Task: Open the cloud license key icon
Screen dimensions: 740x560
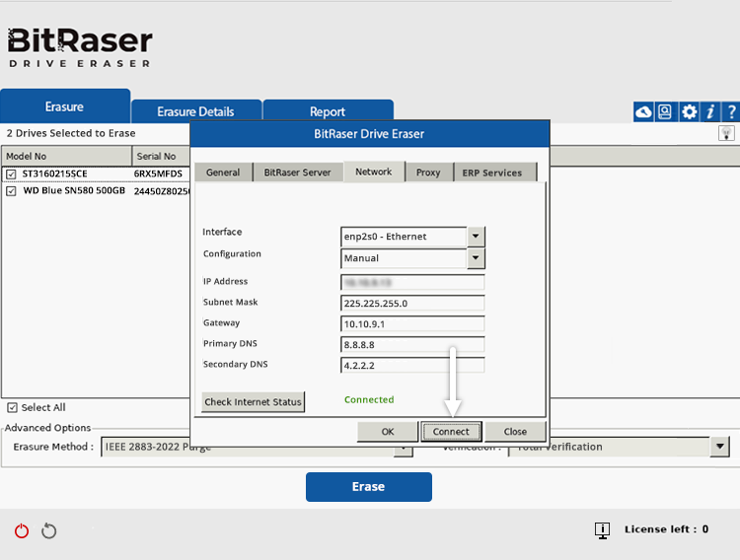Action: [643, 111]
